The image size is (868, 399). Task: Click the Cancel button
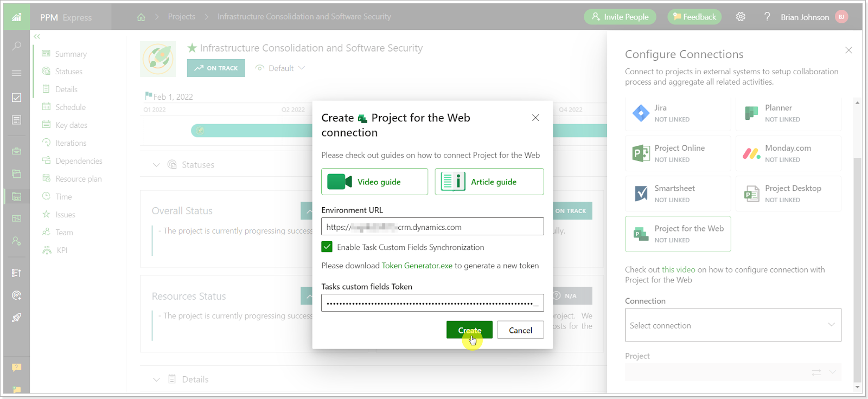(520, 330)
